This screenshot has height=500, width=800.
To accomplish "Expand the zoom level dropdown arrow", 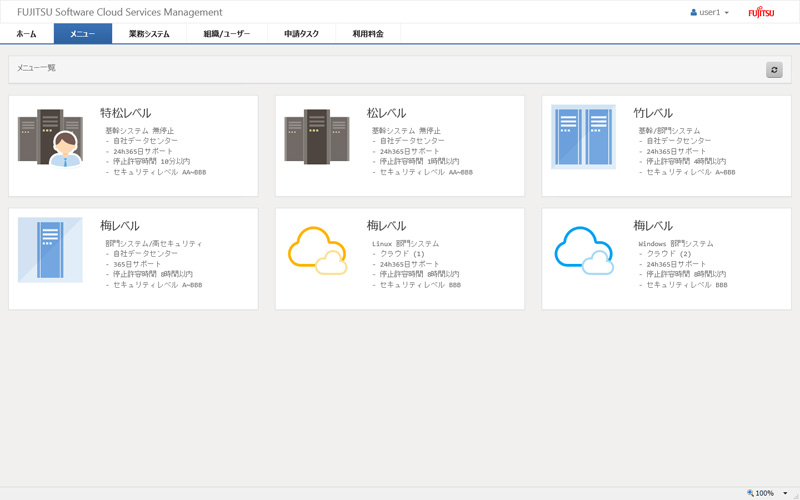I will (786, 493).
